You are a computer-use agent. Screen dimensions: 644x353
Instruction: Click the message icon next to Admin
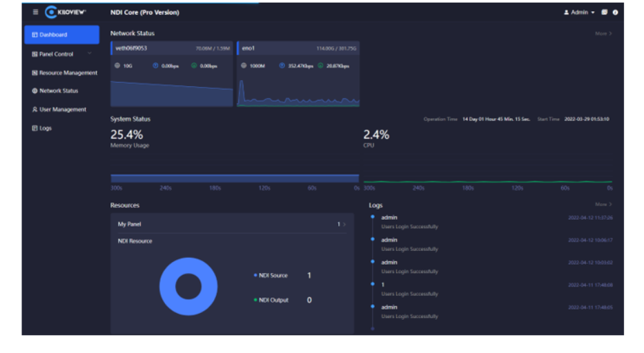click(604, 12)
